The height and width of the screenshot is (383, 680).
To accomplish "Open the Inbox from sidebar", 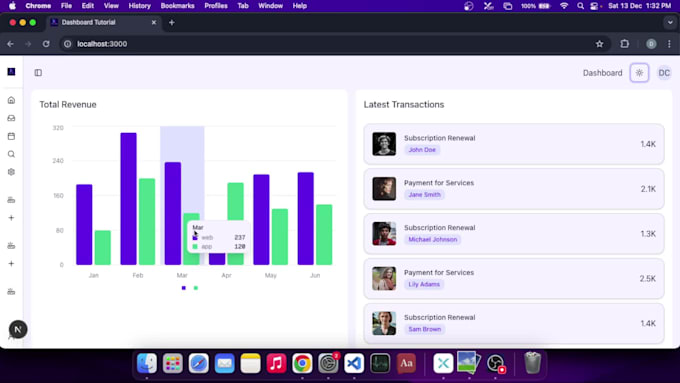I will (11, 118).
